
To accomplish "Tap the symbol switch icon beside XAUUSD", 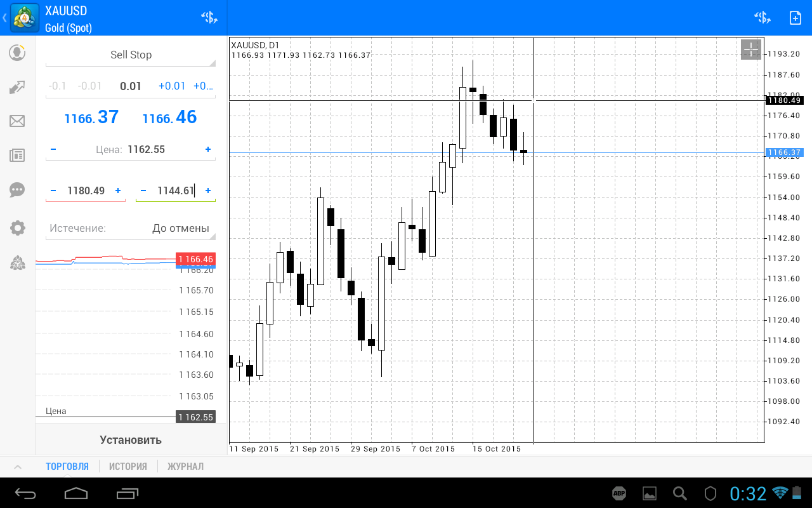I will tap(209, 18).
